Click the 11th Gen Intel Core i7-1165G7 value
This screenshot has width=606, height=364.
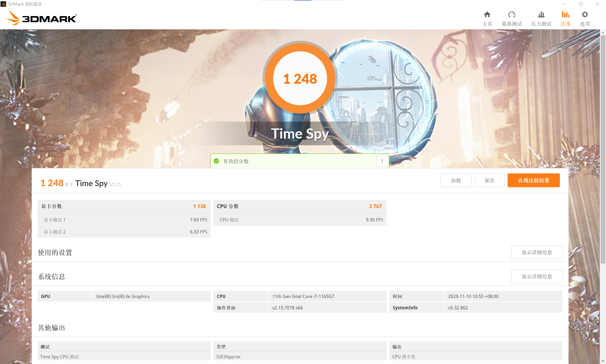[328, 296]
